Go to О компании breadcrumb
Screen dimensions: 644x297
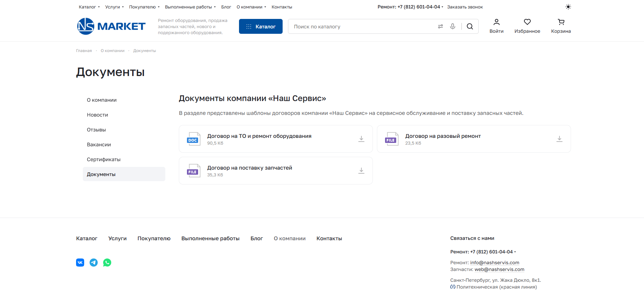[x=113, y=51]
